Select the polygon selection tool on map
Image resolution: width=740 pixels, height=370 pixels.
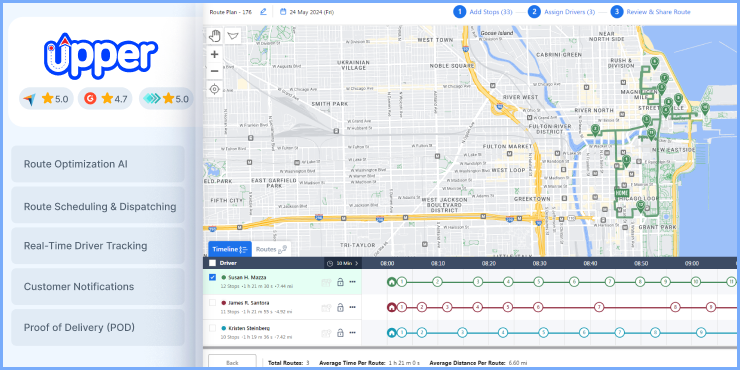tap(233, 35)
